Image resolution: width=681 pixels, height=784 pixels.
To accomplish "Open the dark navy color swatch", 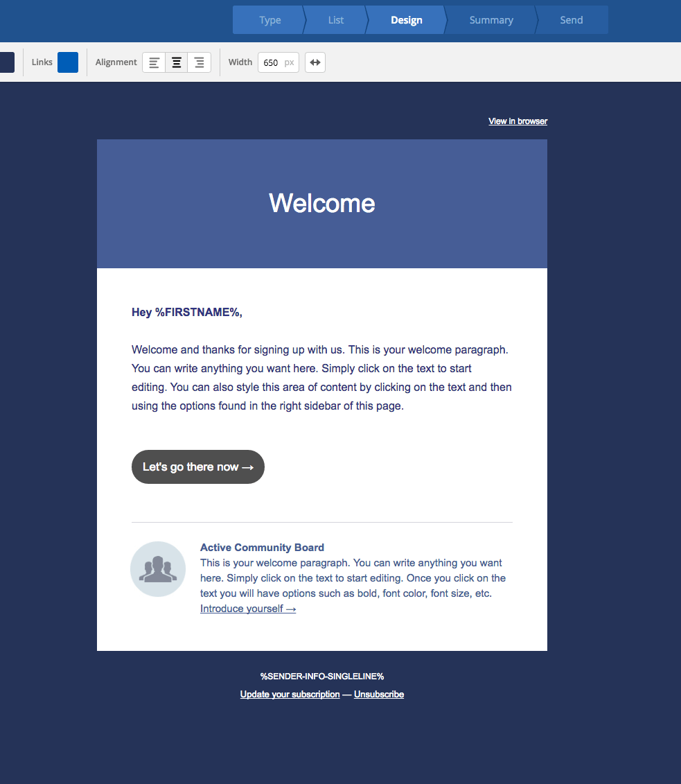I will click(7, 62).
